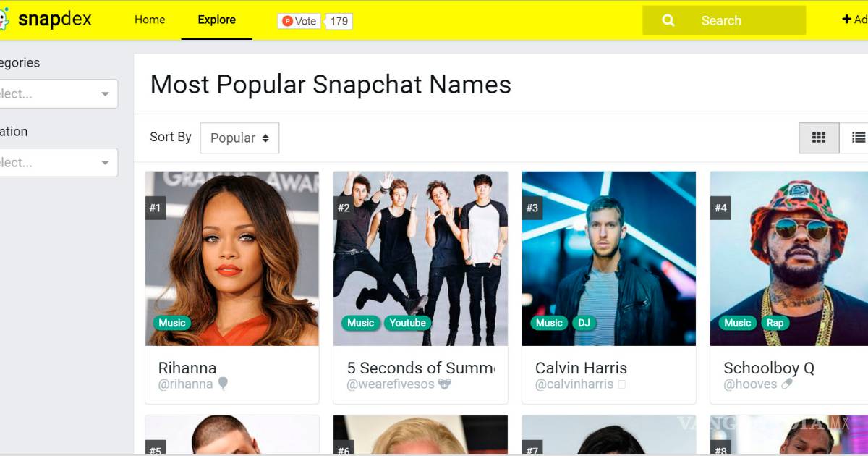Click the Product Hunt Vote icon
868x456 pixels.
pyautogui.click(x=288, y=21)
